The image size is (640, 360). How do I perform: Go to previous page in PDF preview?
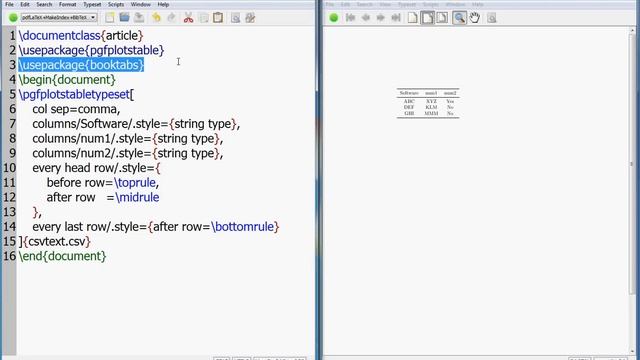tap(366, 18)
